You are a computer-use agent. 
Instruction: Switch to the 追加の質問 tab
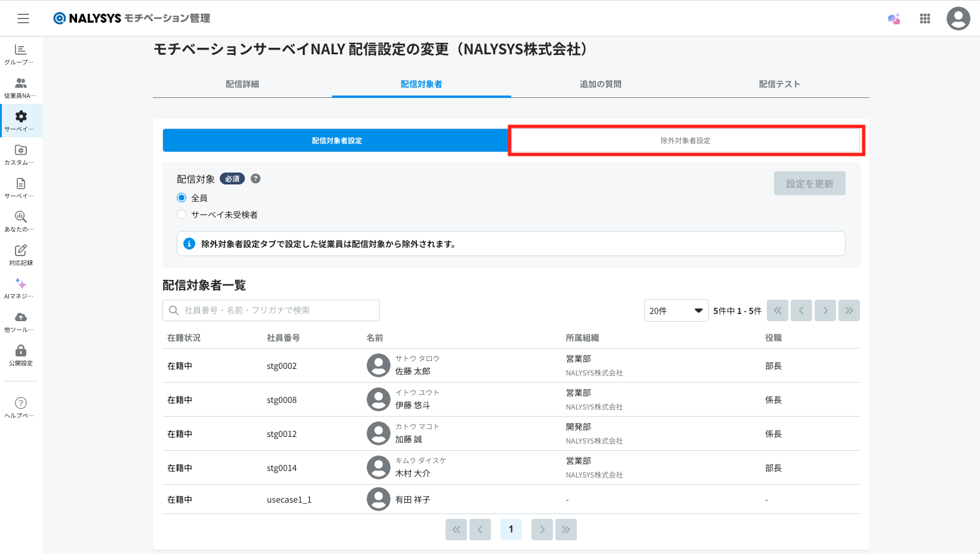pos(601,84)
